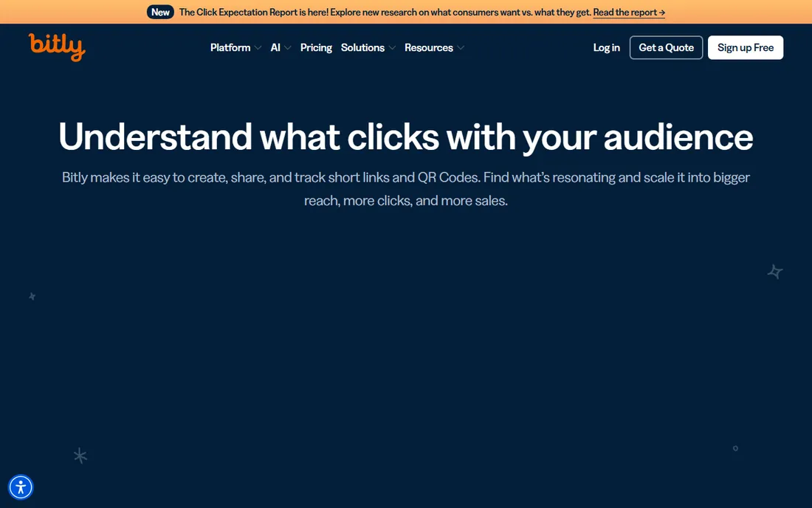Click the 'Bitly makes it easy to create' paragraph
This screenshot has height=508, width=812.
pos(406,189)
